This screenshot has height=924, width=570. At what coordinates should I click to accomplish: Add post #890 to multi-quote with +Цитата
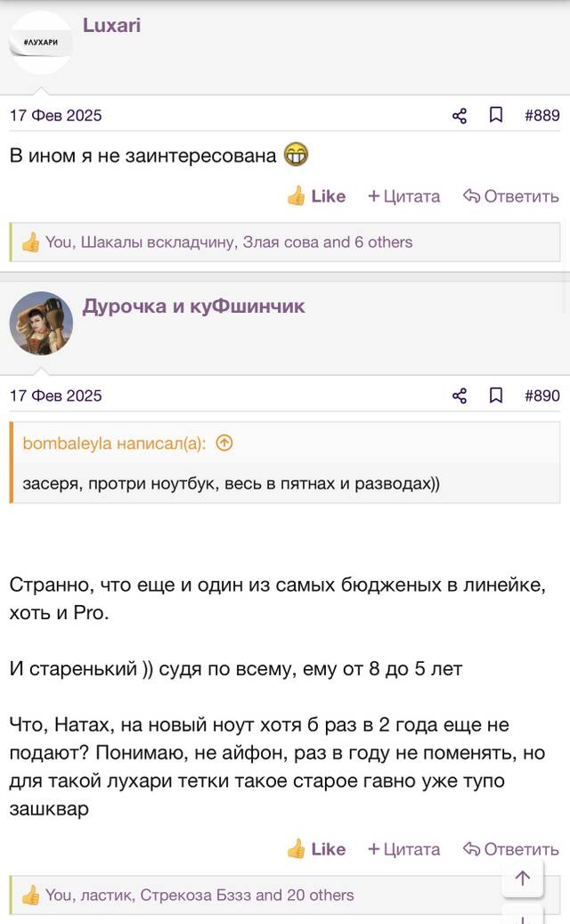(x=404, y=849)
